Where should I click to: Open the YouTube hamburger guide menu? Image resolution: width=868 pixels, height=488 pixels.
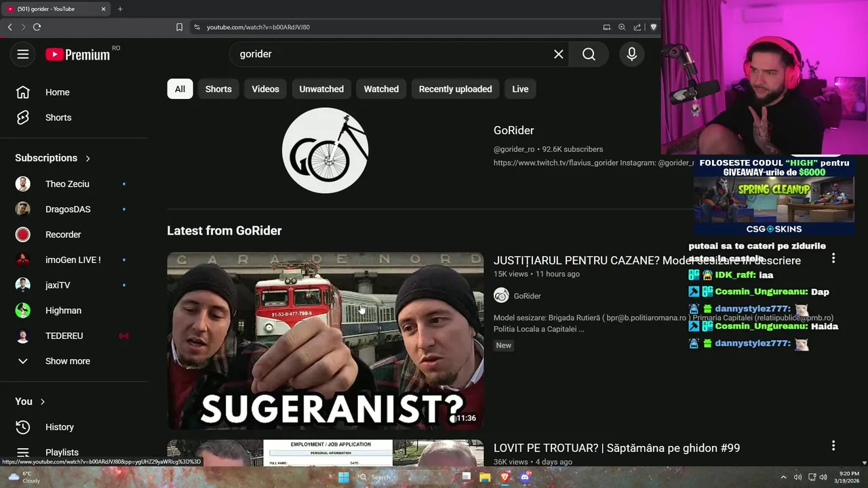[x=23, y=54]
